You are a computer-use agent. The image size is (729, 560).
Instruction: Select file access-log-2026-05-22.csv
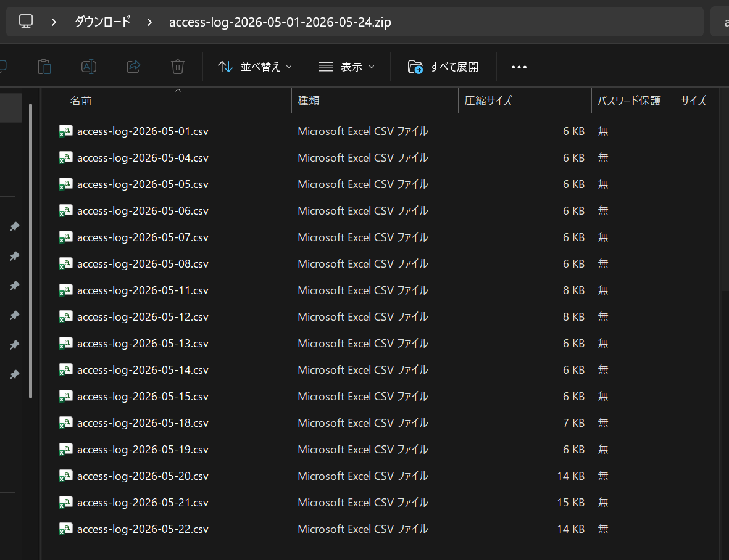tap(143, 529)
